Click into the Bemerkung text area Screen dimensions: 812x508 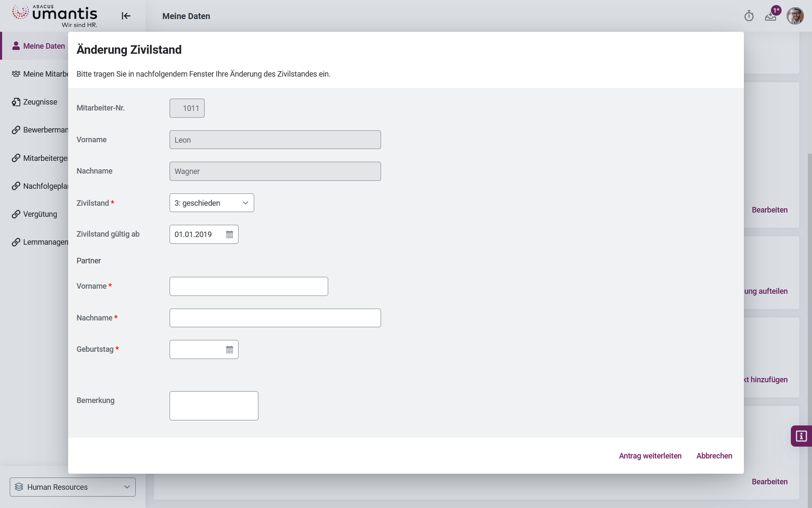click(x=214, y=406)
